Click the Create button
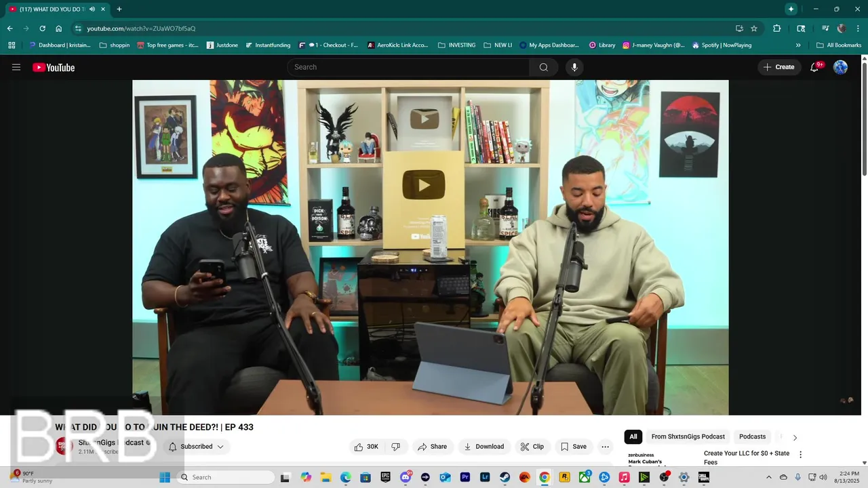The image size is (868, 488). click(778, 67)
